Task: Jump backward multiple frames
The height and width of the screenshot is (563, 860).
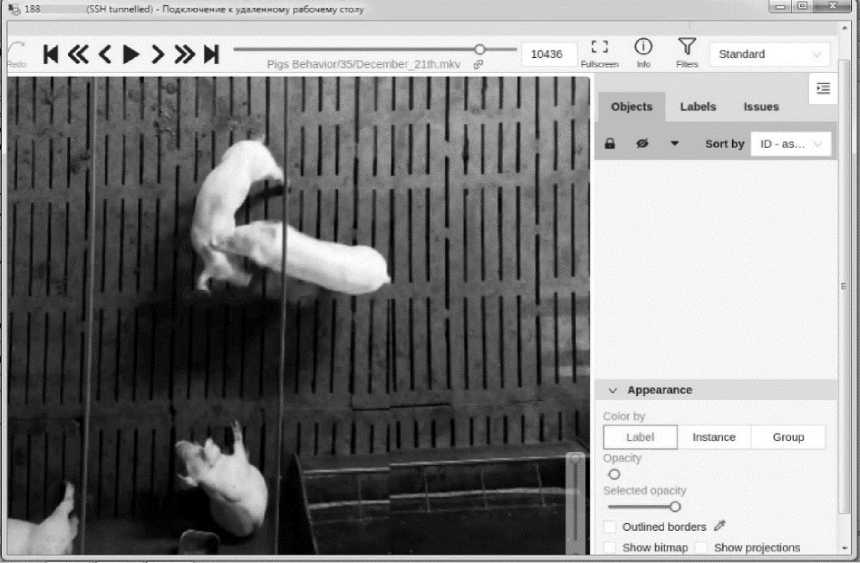Action: (78, 54)
